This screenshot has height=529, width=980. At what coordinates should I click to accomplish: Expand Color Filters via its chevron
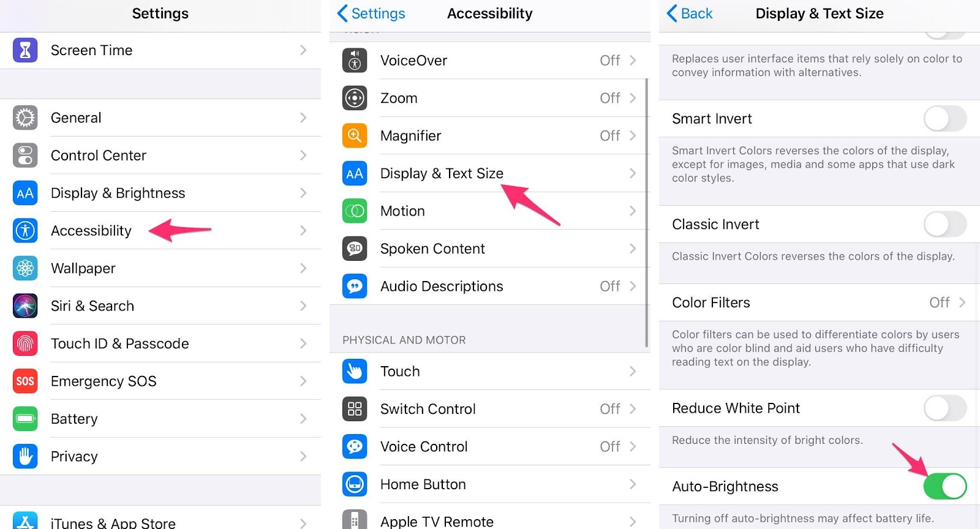click(962, 302)
